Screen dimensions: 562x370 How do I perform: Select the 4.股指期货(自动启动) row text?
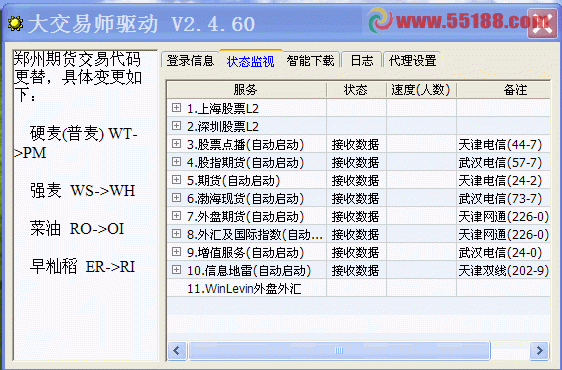[x=246, y=163]
